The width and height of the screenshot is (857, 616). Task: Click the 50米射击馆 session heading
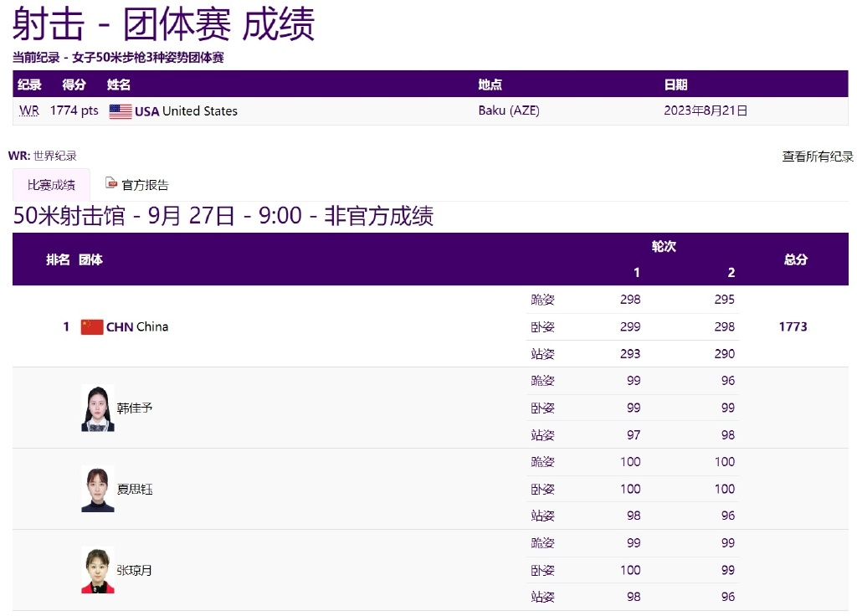coord(223,216)
